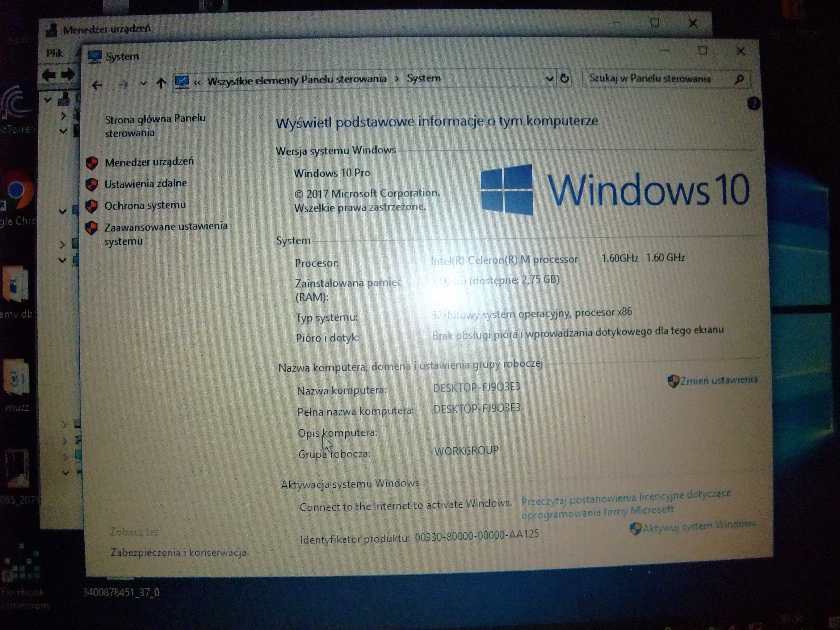Click System window title icon
This screenshot has width=840, height=630.
pos(94,57)
